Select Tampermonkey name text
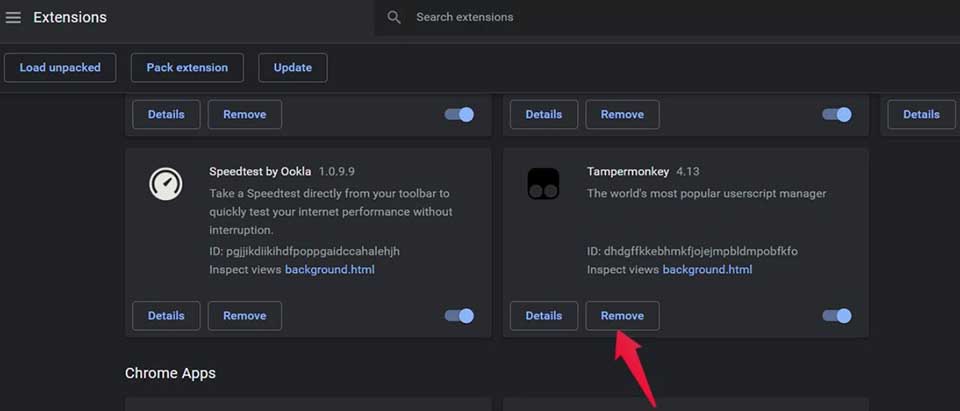The image size is (960, 411). [x=628, y=172]
